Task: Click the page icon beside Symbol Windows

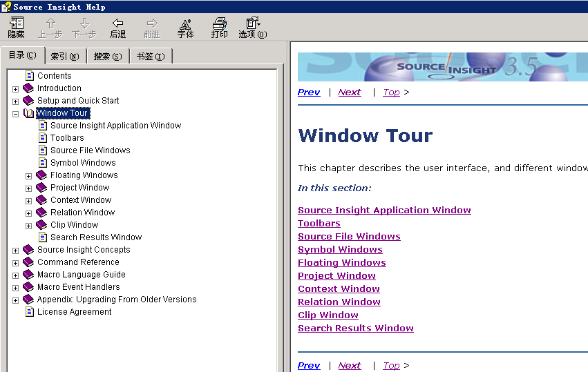Action: coord(43,163)
